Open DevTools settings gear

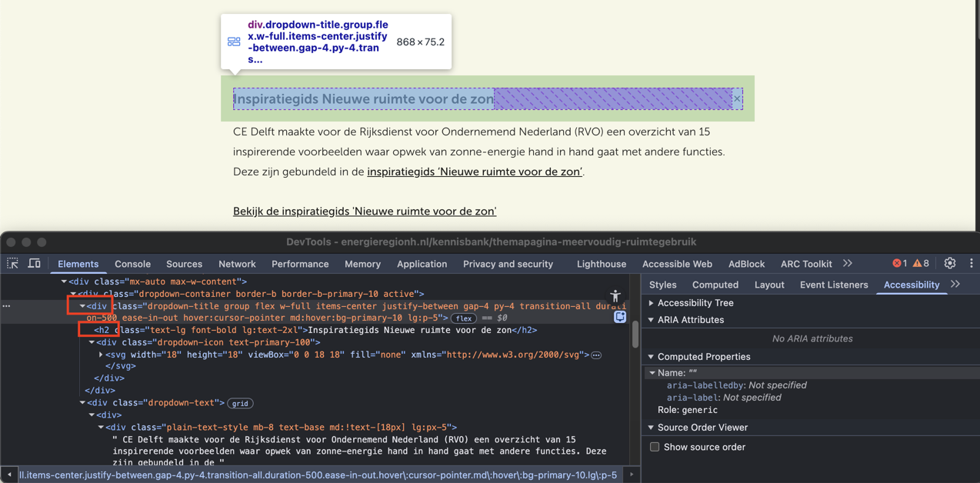(950, 264)
